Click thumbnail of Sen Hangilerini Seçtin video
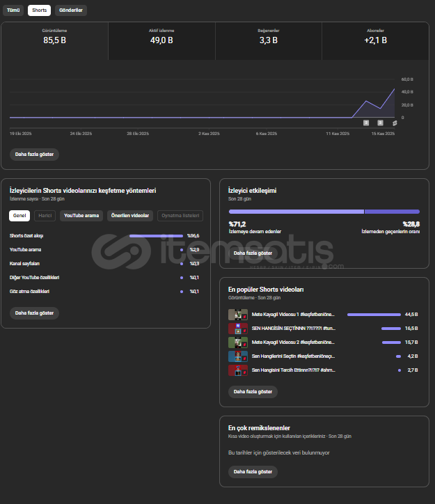This screenshot has width=435, height=504. pyautogui.click(x=238, y=356)
